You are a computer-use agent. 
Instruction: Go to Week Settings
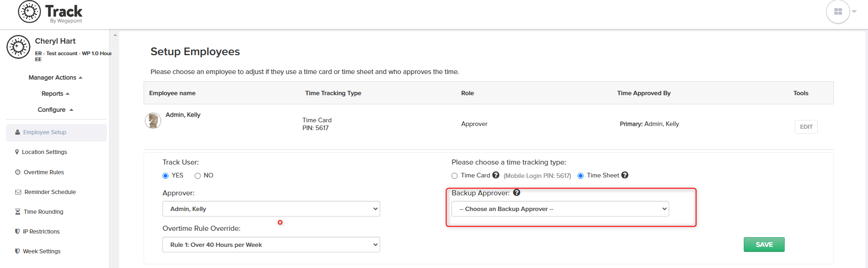point(42,251)
